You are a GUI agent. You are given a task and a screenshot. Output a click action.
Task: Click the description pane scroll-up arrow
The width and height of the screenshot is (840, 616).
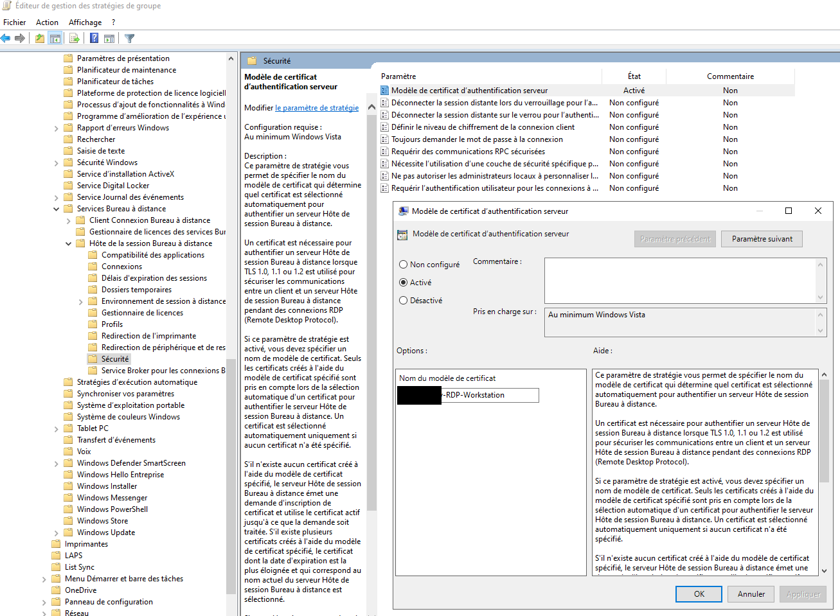[x=371, y=107]
